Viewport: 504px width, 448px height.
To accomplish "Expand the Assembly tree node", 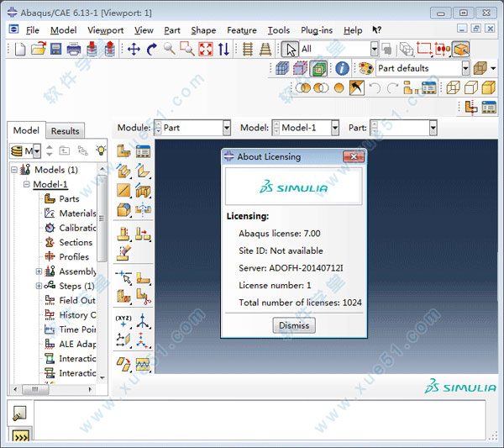I will click(x=39, y=271).
